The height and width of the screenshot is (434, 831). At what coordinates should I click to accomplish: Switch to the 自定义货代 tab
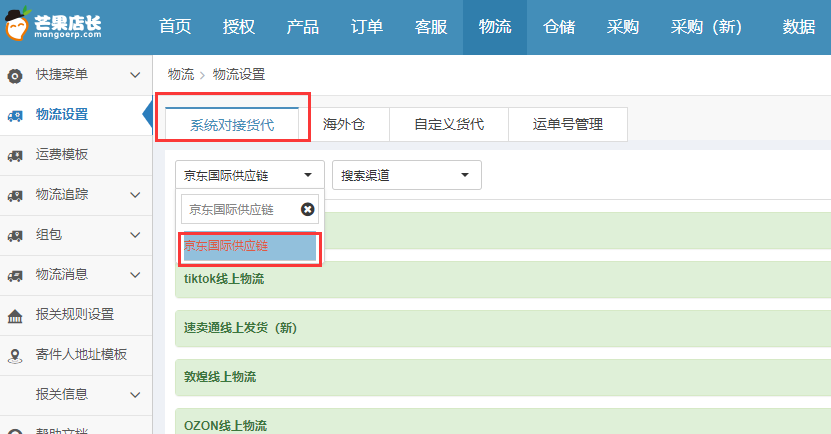coord(449,125)
